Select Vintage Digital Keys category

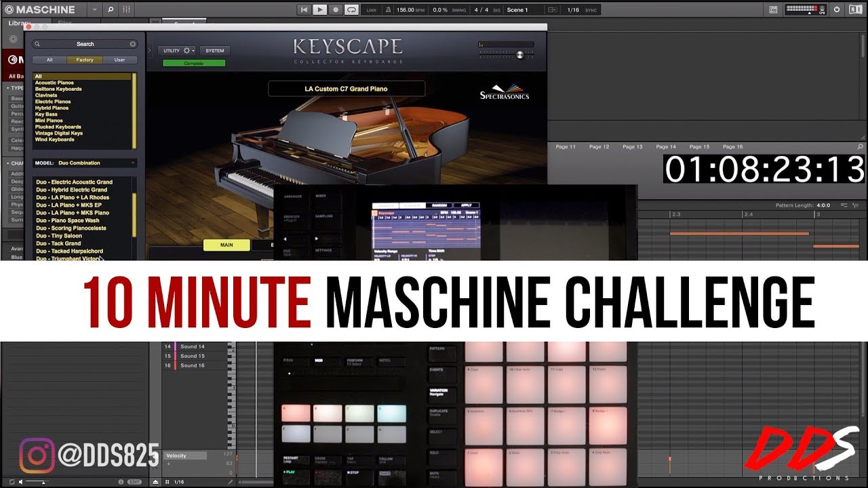59,133
